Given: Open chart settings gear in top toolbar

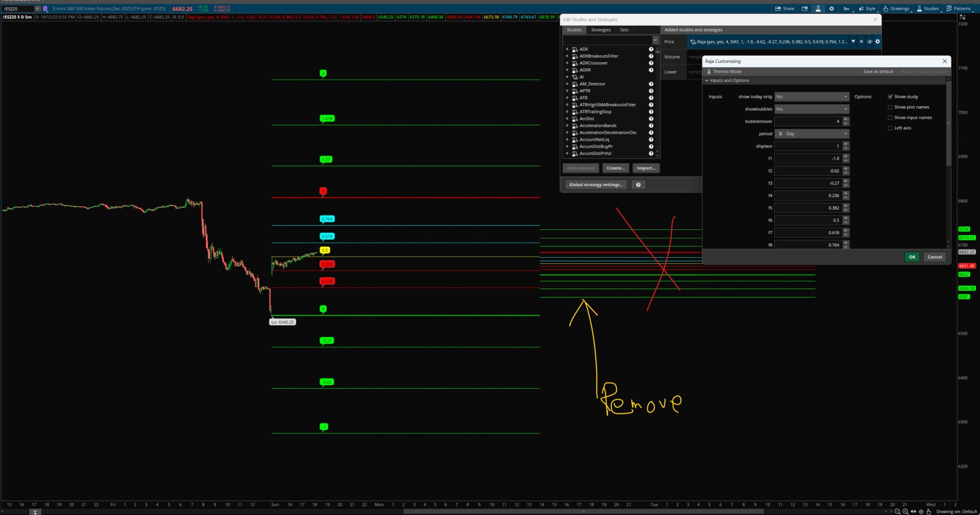Looking at the screenshot, I should pyautogui.click(x=831, y=8).
